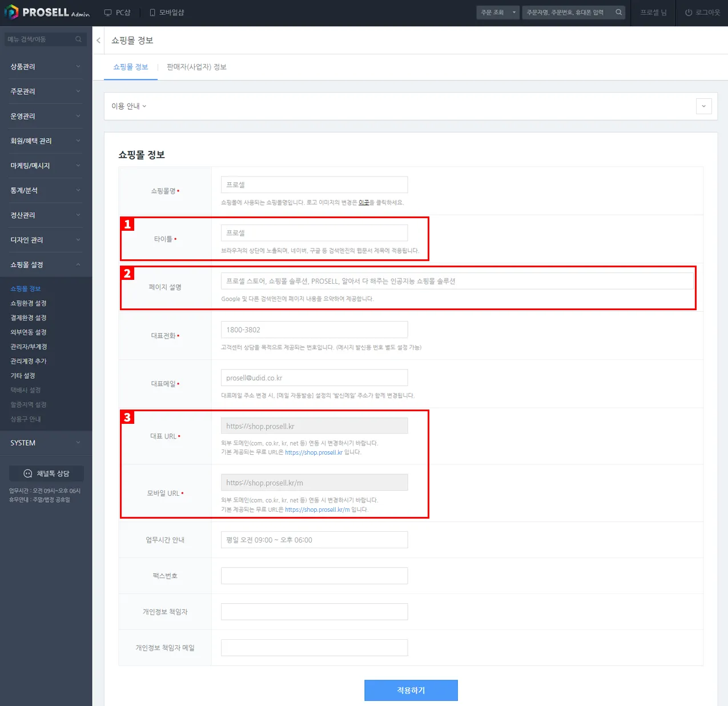
Task: Click the 이곳 logo change link
Action: (364, 202)
